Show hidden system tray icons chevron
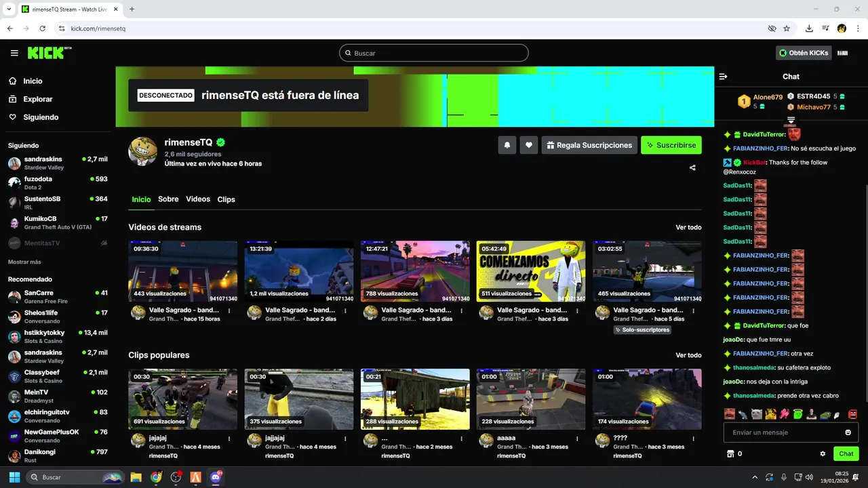This screenshot has height=488, width=868. 755,477
